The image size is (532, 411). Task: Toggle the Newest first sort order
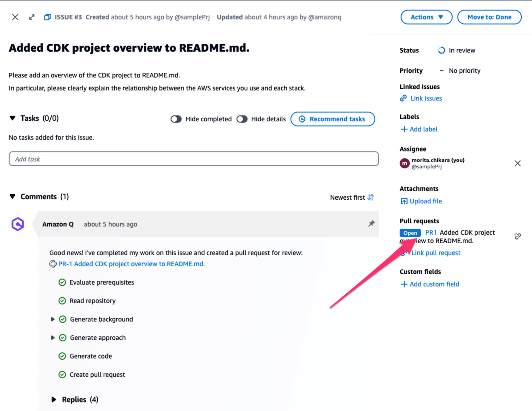(352, 197)
